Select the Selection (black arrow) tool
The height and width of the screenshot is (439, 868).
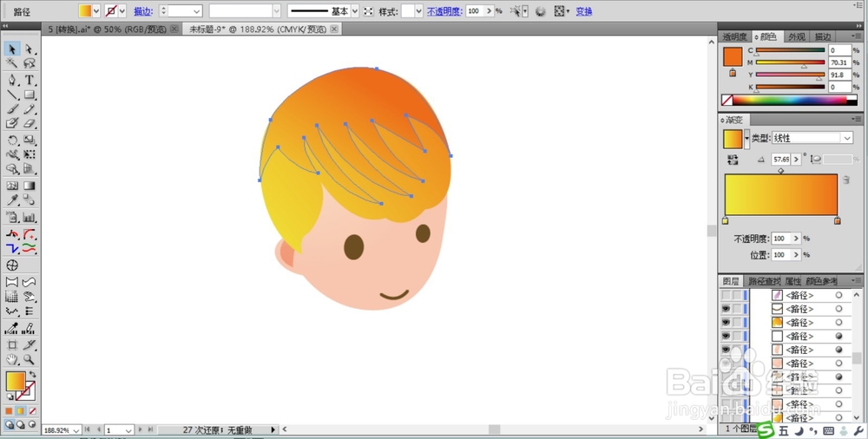click(11, 49)
